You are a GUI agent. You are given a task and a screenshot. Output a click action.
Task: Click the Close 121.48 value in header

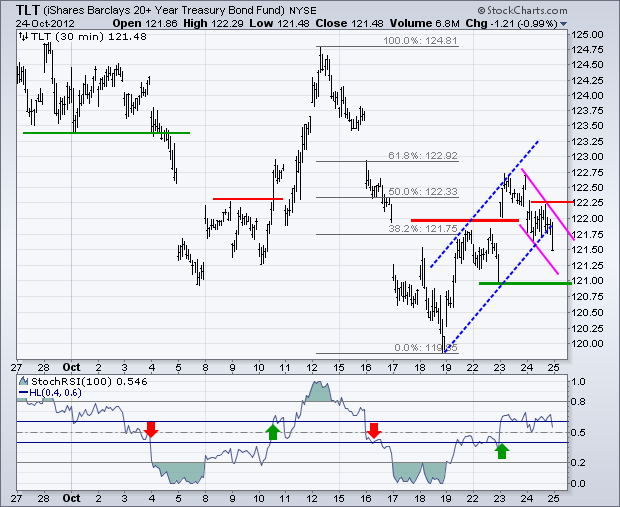[x=349, y=24]
